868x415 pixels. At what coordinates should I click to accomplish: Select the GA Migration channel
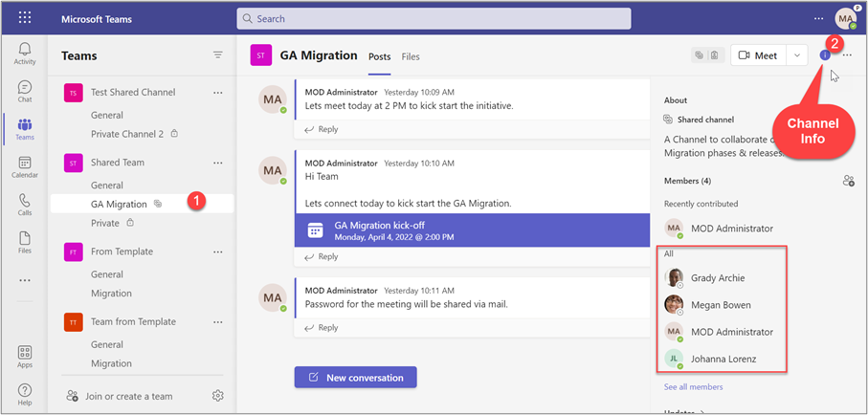pos(119,204)
